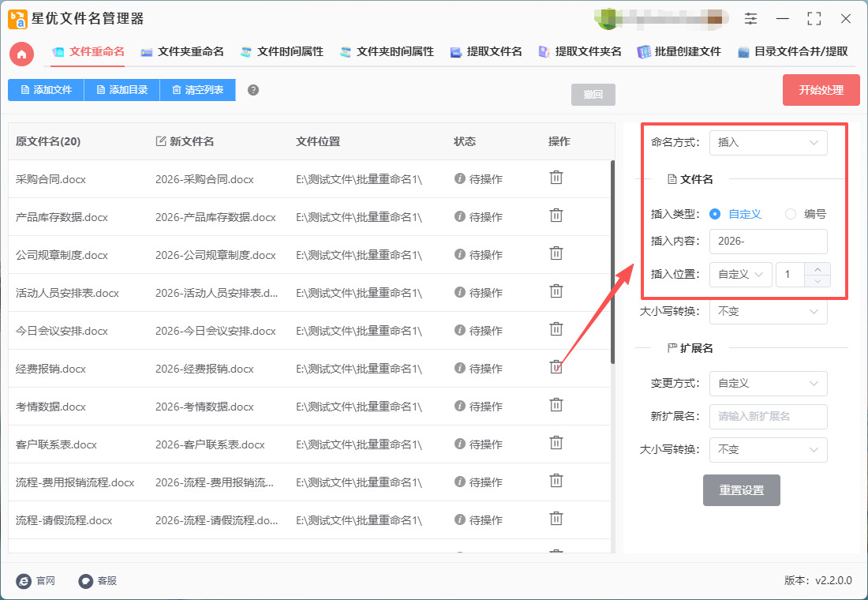Switch to 文件时间属性 tab

point(282,52)
